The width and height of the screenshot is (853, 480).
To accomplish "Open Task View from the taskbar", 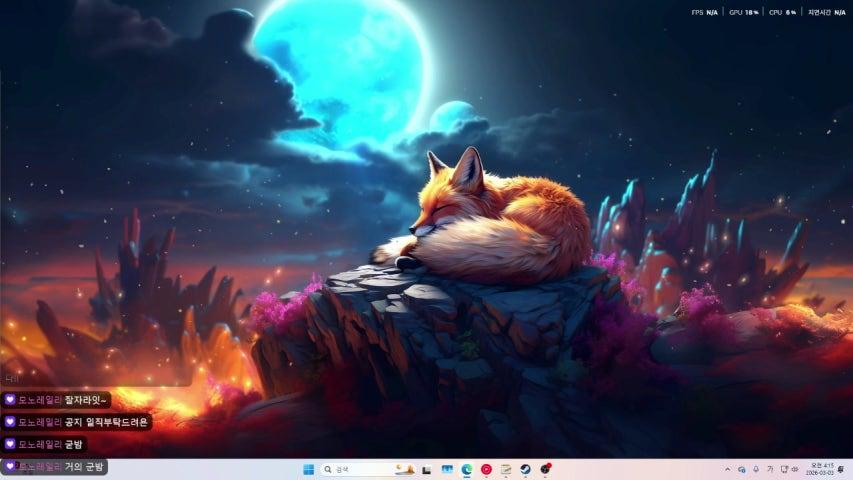I will coord(426,470).
